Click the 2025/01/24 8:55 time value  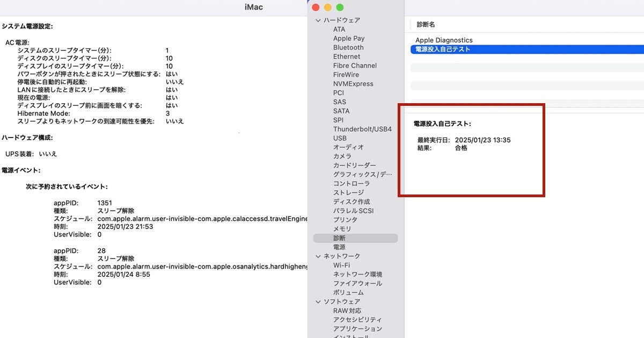pos(123,275)
